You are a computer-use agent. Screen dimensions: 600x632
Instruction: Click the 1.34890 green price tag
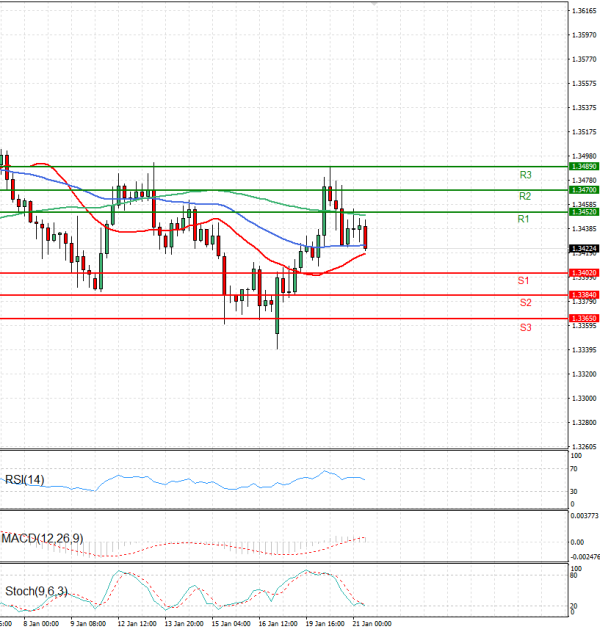(x=583, y=166)
